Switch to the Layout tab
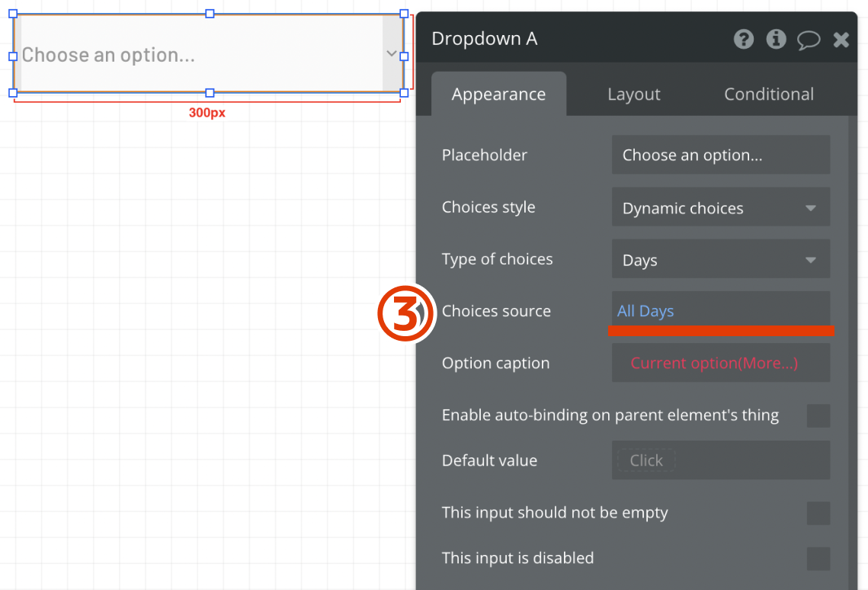This screenshot has width=868, height=590. coord(633,95)
